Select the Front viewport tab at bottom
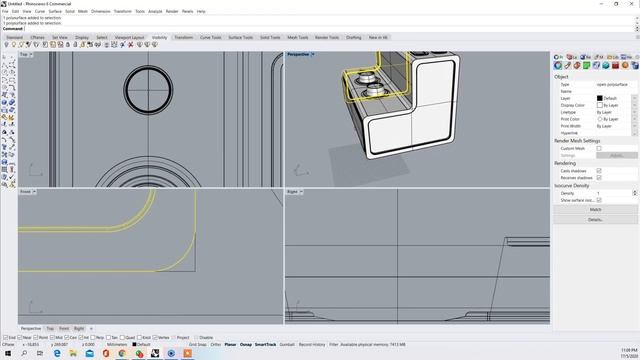 (x=64, y=329)
